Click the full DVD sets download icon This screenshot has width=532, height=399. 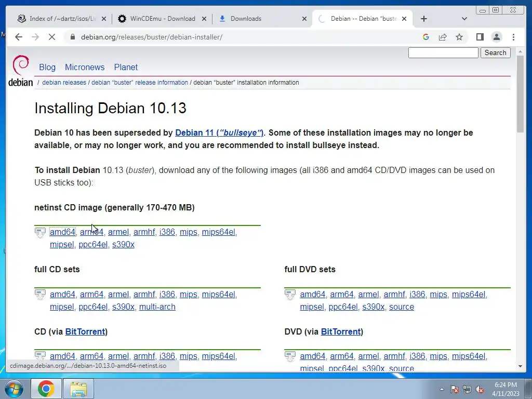click(x=290, y=295)
